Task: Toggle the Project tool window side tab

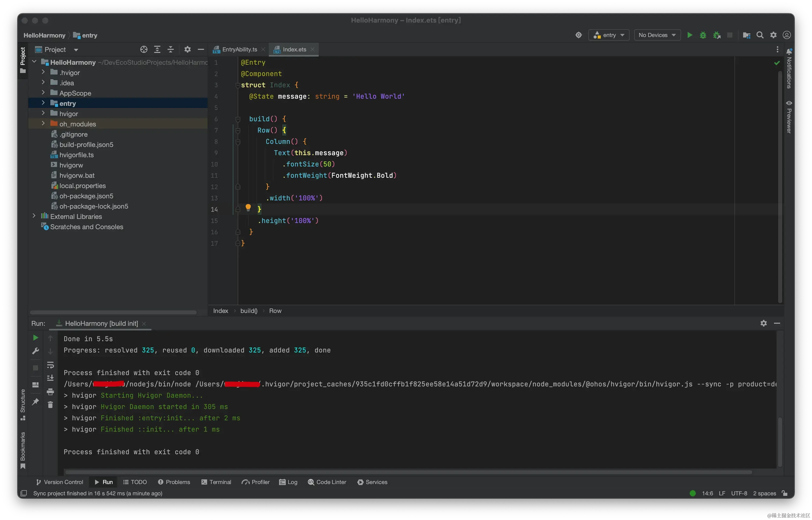Action: point(23,60)
